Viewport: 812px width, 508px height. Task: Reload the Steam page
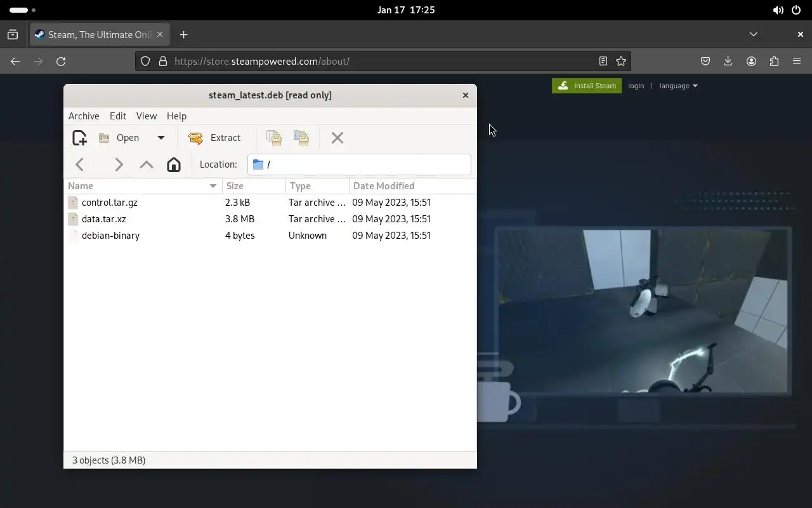[x=61, y=62]
